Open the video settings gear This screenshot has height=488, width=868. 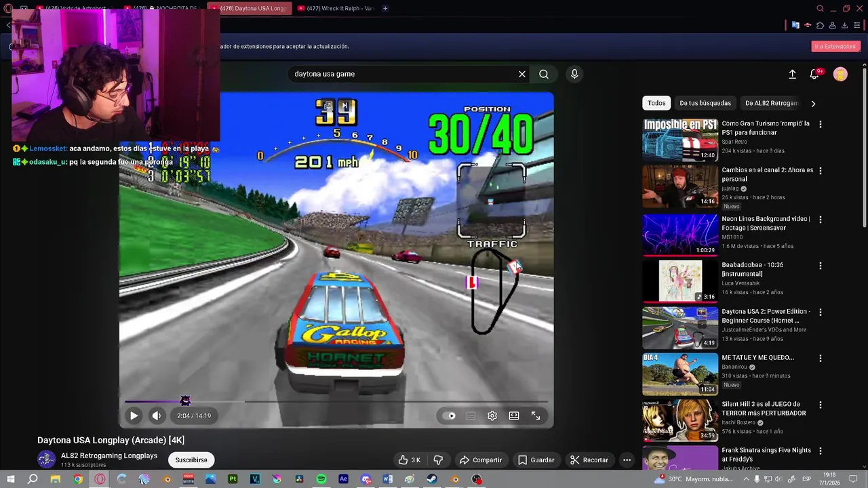coord(492,415)
